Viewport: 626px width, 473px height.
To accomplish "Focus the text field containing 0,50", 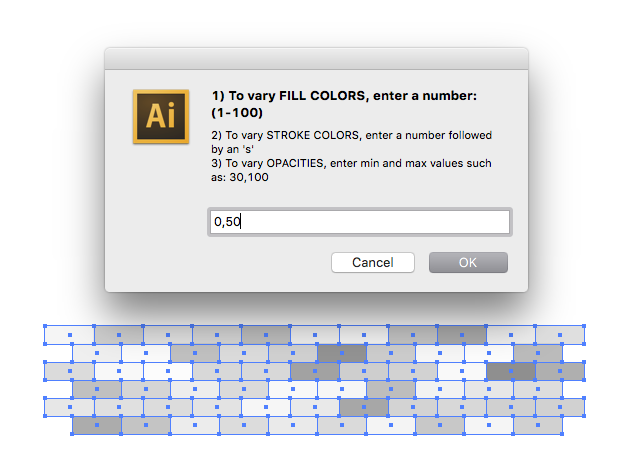I will pos(360,222).
